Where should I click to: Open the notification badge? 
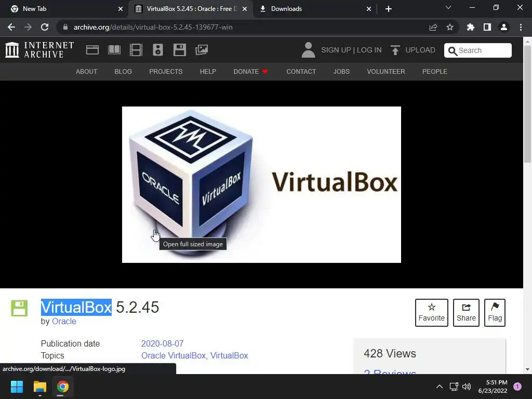pyautogui.click(x=517, y=387)
